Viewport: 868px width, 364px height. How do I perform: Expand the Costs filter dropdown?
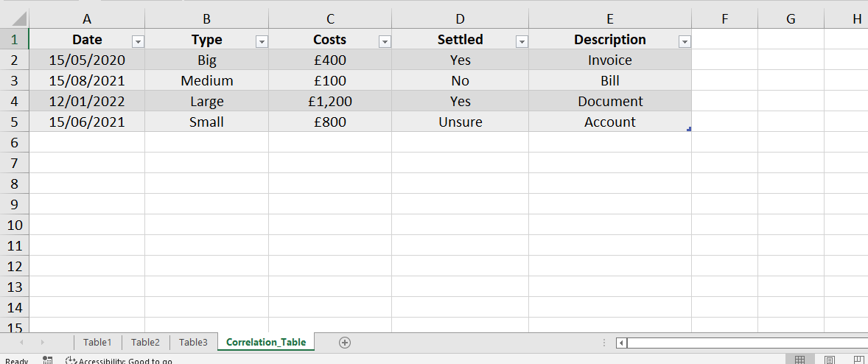pos(385,42)
